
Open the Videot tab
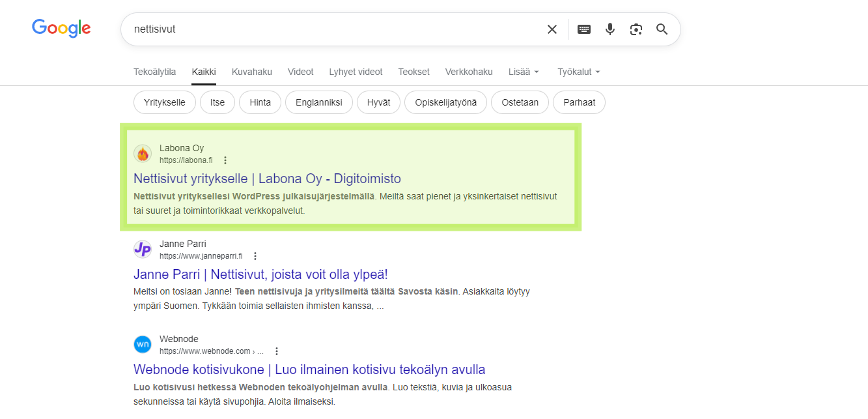(x=300, y=72)
